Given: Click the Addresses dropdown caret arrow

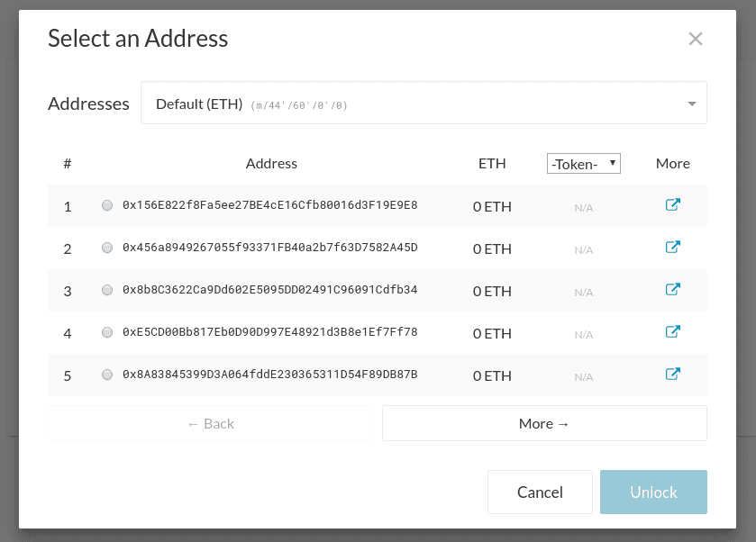Looking at the screenshot, I should pos(692,104).
